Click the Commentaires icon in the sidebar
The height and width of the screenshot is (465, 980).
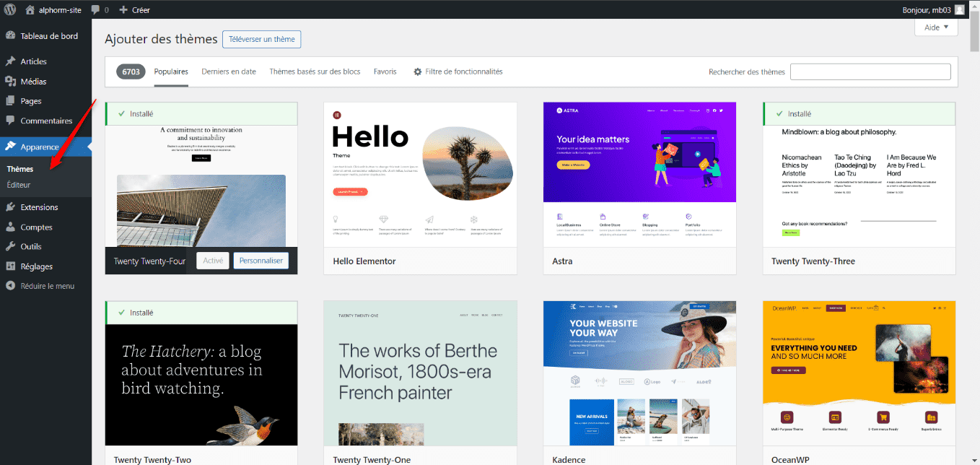tap(11, 121)
